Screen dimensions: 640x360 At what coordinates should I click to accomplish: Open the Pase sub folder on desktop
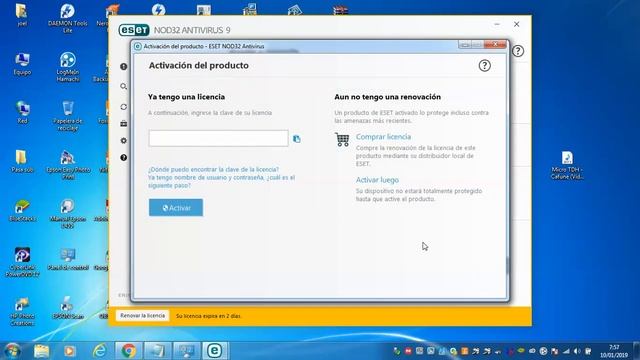point(22,162)
